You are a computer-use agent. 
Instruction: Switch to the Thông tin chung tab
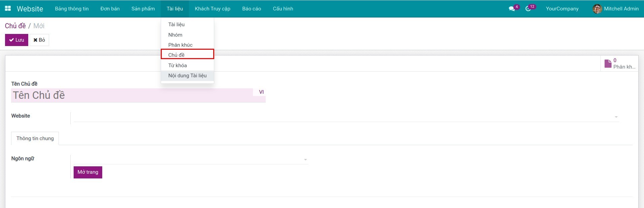coord(35,138)
